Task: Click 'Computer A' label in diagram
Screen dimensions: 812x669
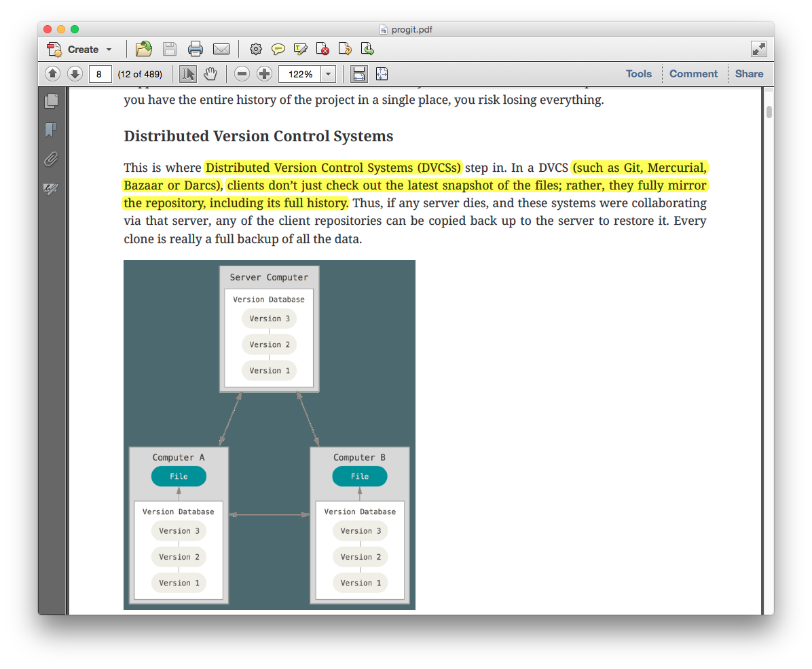Action: tap(178, 458)
